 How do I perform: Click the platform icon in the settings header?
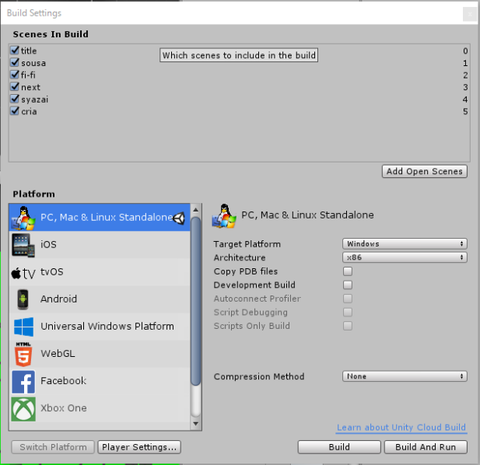pyautogui.click(x=224, y=216)
